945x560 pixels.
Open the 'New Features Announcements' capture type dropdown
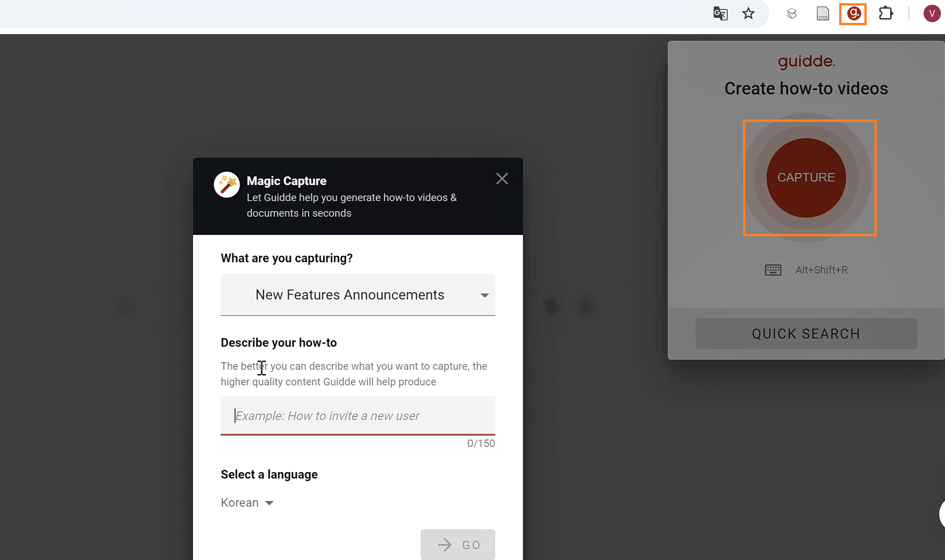pyautogui.click(x=358, y=295)
